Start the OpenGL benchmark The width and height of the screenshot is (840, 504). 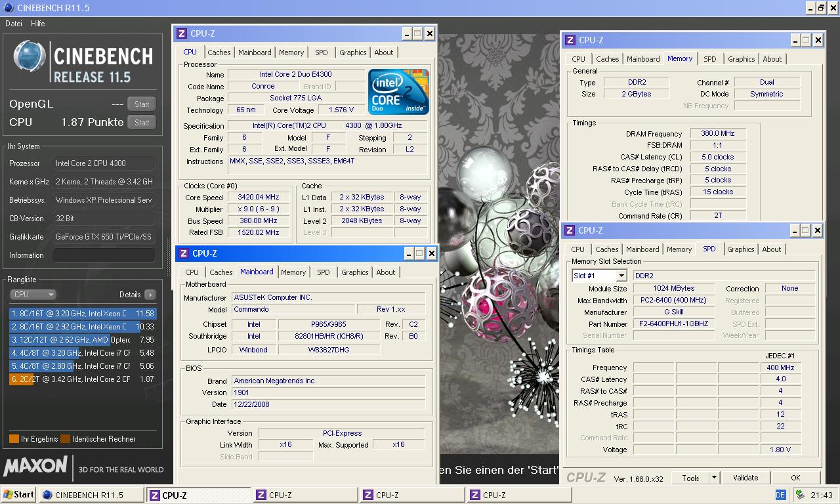[142, 104]
